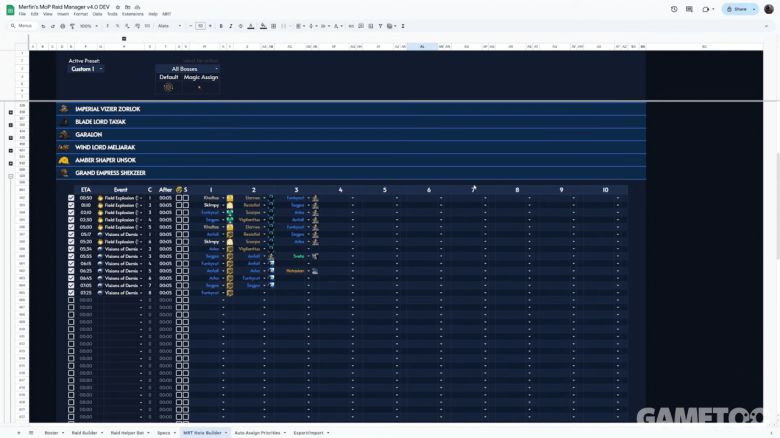
Task: Click the Magic Assign star icon
Action: (199, 87)
